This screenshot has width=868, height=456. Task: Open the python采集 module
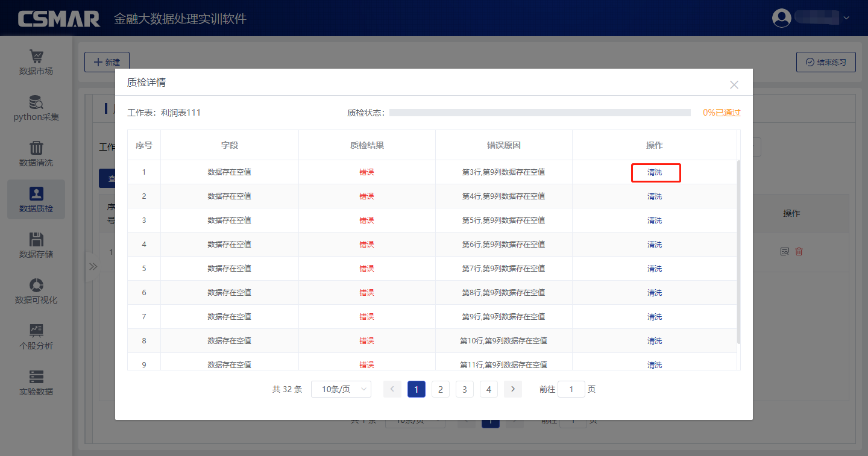[x=36, y=108]
